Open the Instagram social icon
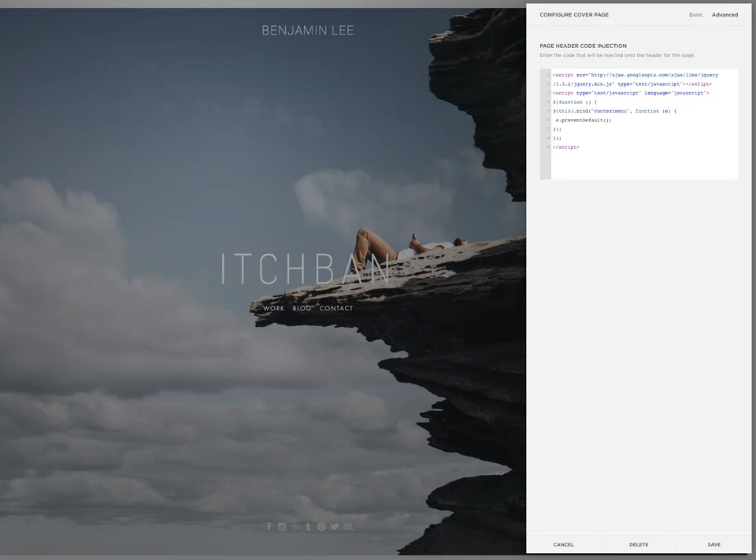This screenshot has width=756, height=560. [x=282, y=527]
